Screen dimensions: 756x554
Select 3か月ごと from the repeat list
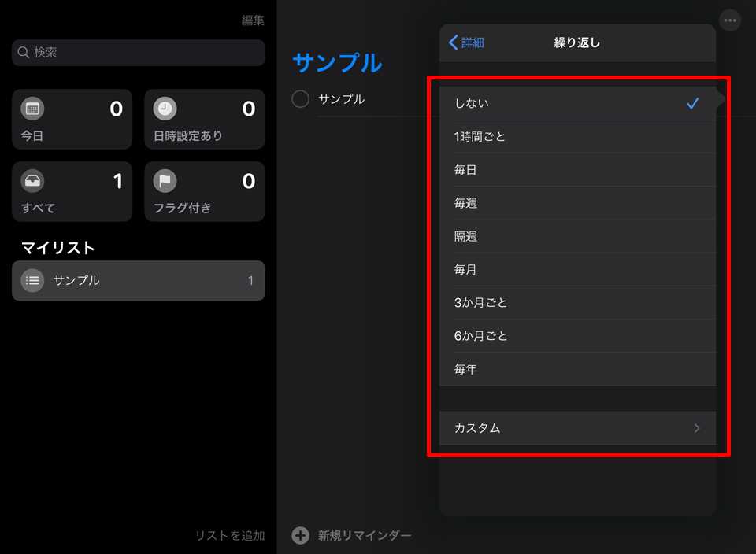point(577,303)
